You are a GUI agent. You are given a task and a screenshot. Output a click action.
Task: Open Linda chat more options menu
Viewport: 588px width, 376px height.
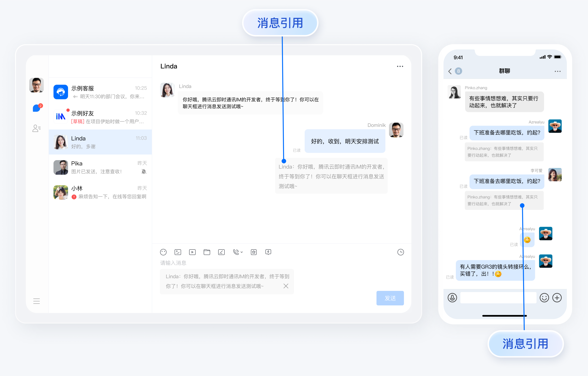pos(400,66)
